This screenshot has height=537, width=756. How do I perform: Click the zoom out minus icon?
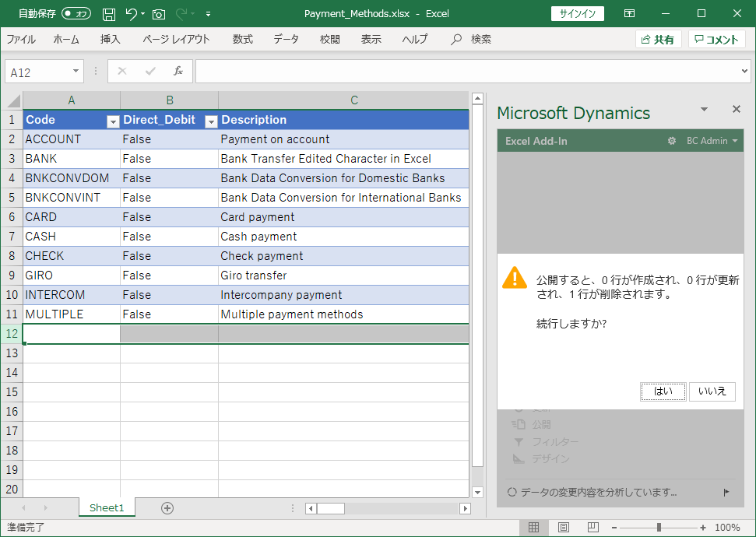(614, 528)
